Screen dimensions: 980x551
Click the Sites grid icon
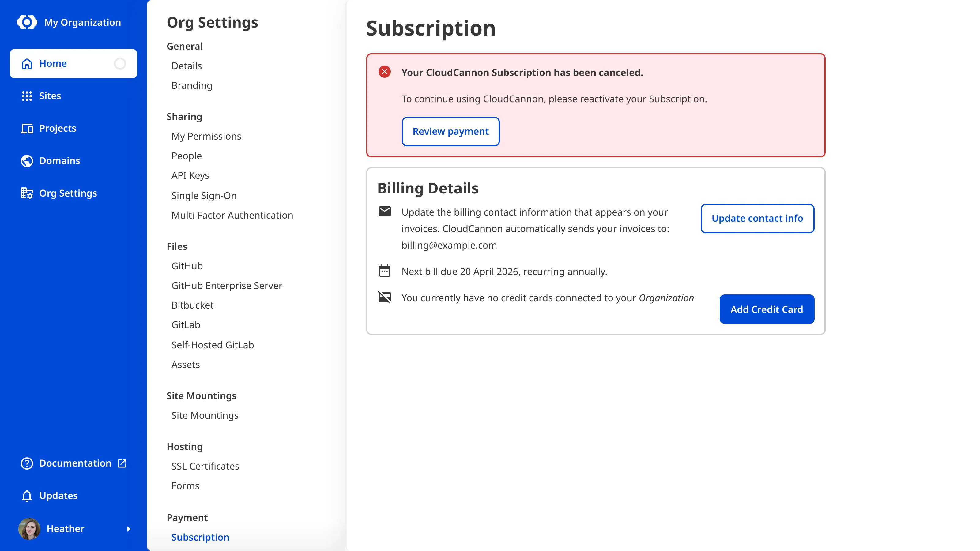point(27,96)
